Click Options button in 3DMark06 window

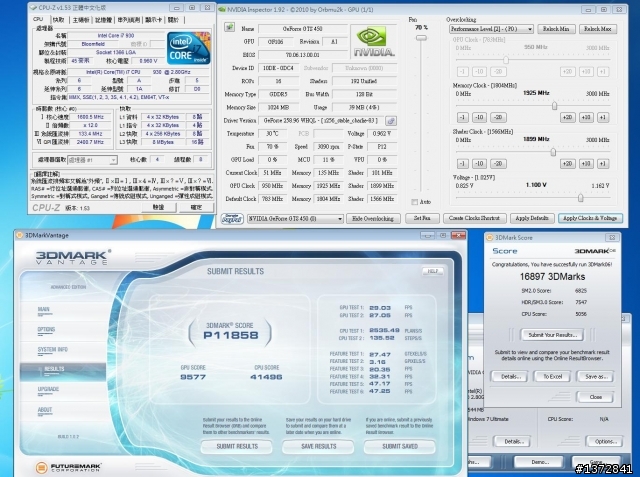pos(604,442)
